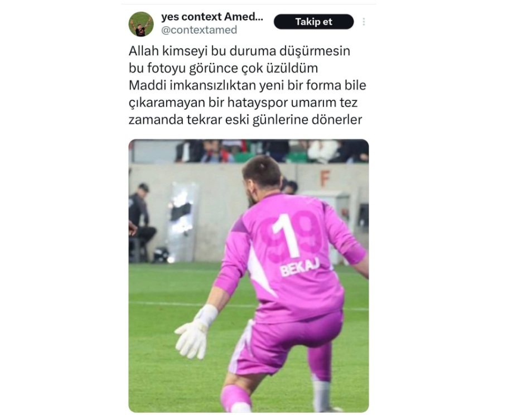
Task: Click the number 1 on the pink jersey
Action: (x=288, y=236)
